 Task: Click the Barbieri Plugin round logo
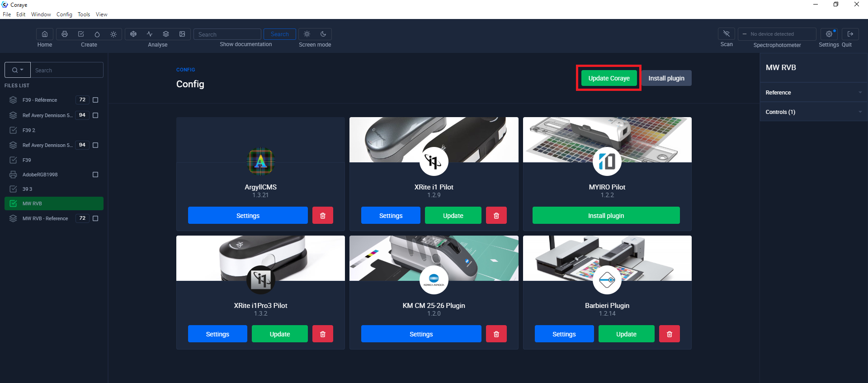click(x=607, y=280)
